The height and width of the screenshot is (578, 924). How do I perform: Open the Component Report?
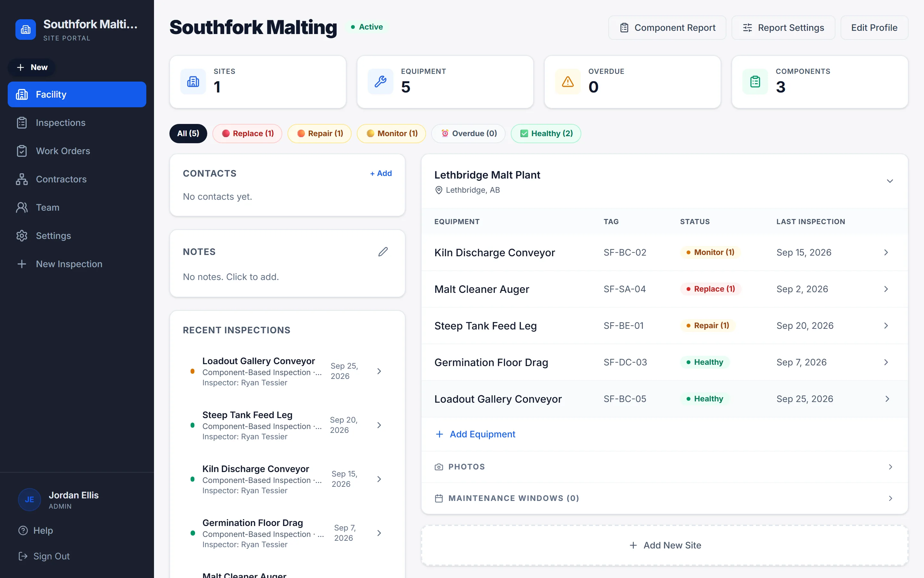(x=667, y=28)
